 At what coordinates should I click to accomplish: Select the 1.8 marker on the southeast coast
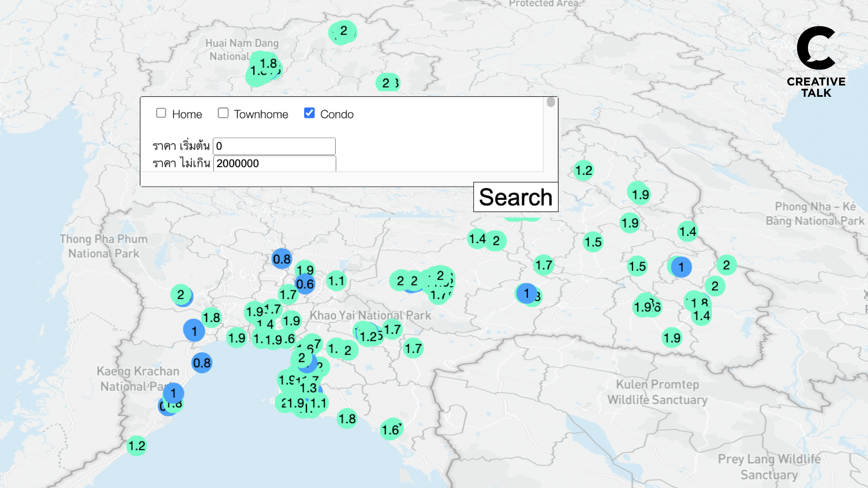tap(347, 419)
